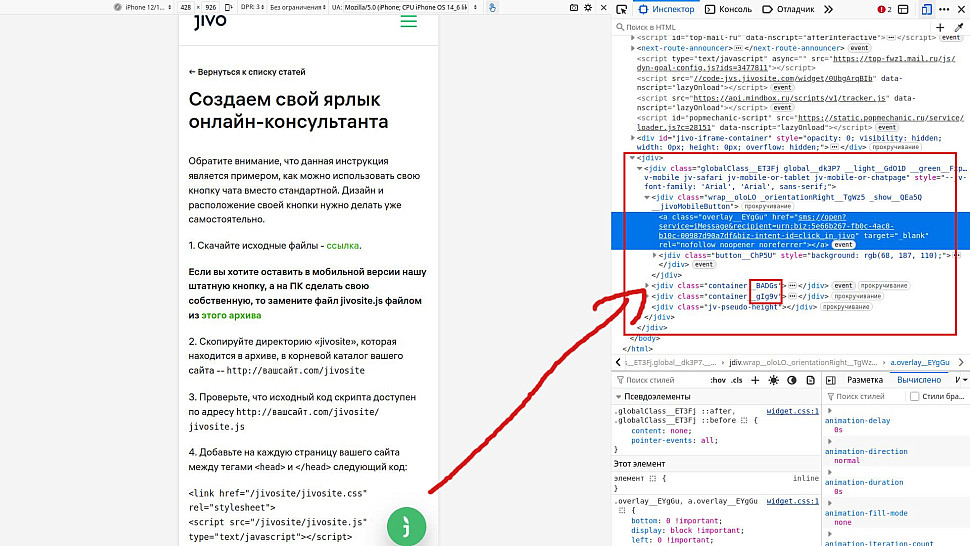Click the green Jivo chat widget button
Viewport: 970px width, 546px height.
[x=406, y=526]
